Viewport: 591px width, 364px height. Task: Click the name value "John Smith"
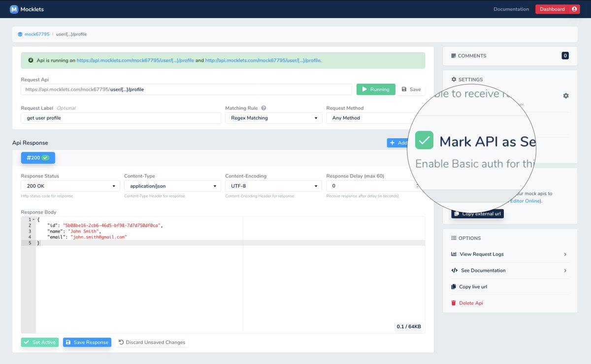click(x=84, y=232)
